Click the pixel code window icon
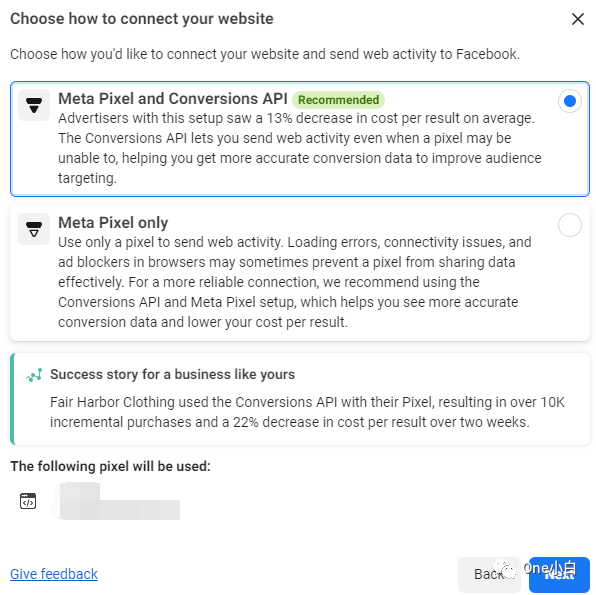 click(28, 501)
